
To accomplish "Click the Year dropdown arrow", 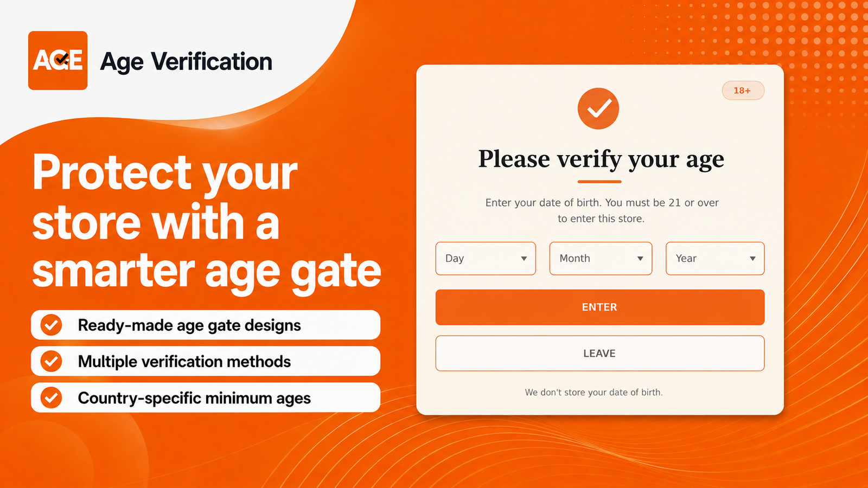I will click(x=752, y=259).
